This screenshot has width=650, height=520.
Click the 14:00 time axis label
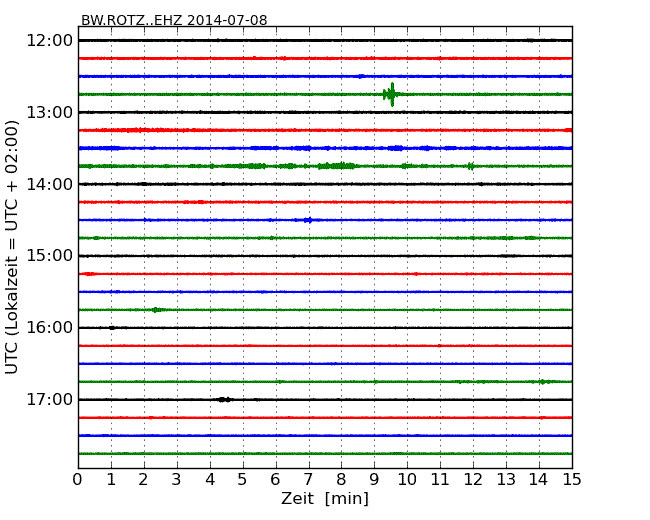tap(50, 184)
